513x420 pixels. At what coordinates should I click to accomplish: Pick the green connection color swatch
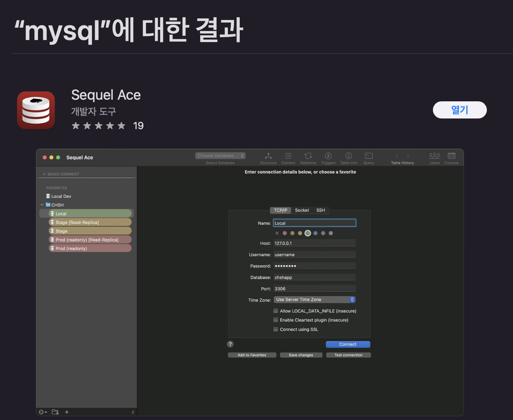click(308, 233)
